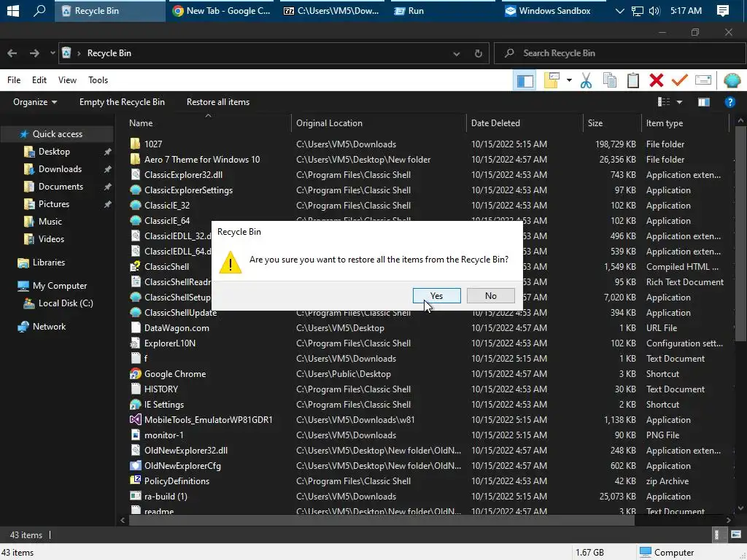Viewport: 747px width, 560px height.
Task: Expand the view options dropdown arrow
Action: coord(679,102)
